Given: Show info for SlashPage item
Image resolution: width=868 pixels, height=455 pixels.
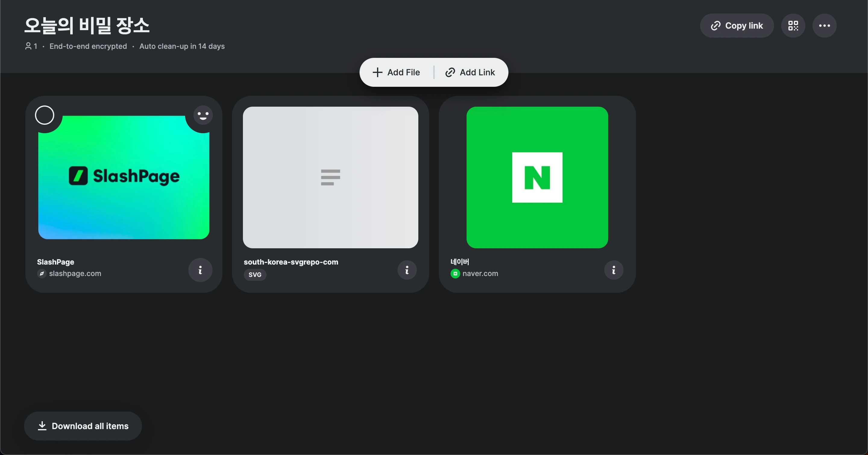Looking at the screenshot, I should 200,270.
